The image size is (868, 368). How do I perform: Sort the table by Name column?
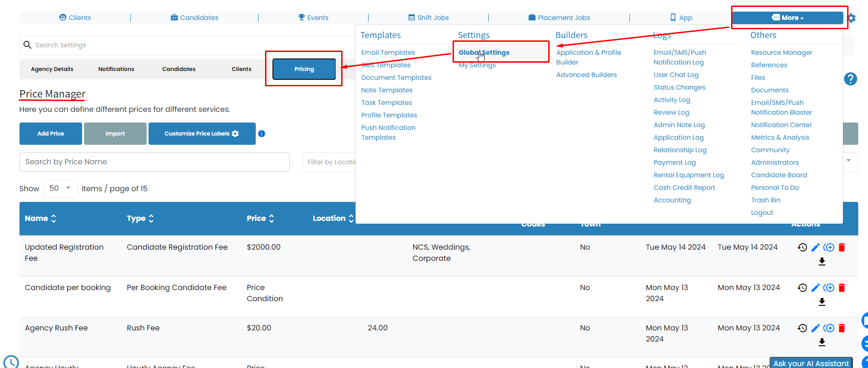[40, 219]
